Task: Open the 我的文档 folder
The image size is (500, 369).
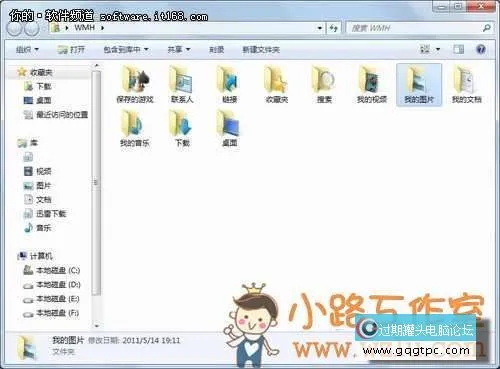Action: (x=466, y=85)
